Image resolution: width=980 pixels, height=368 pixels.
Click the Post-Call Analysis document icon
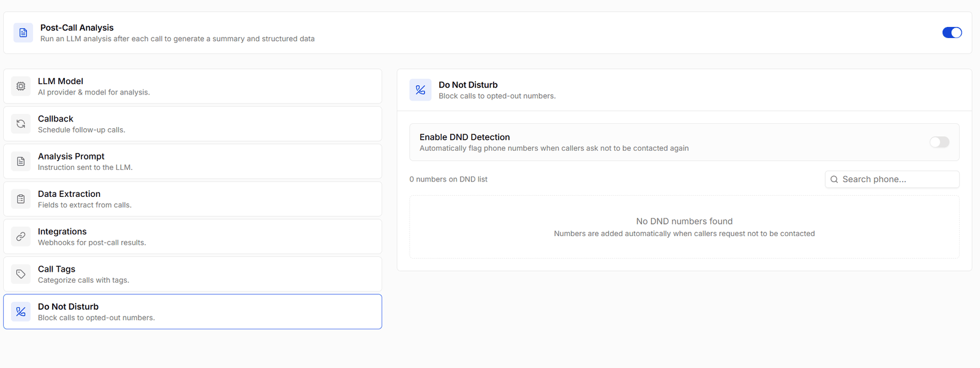tap(23, 33)
